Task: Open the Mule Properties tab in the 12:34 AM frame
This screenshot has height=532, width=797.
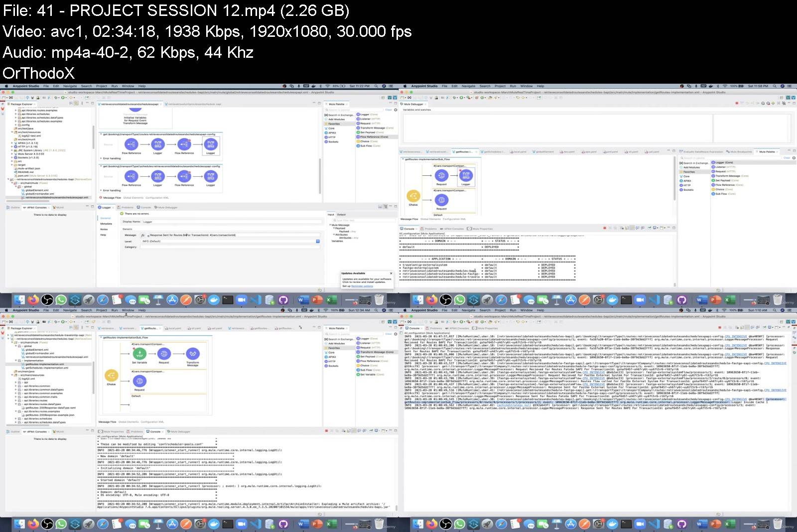Action: click(112, 431)
